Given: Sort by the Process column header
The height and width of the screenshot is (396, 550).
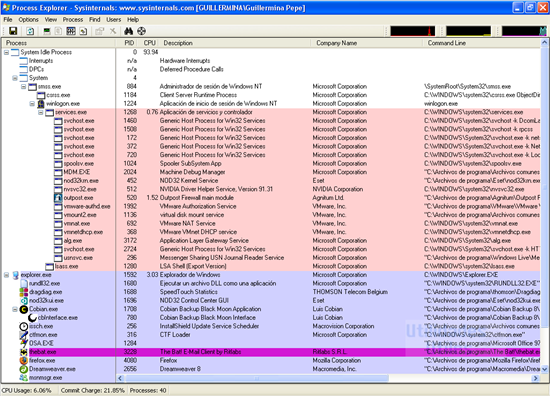Looking at the screenshot, I should 59,43.
